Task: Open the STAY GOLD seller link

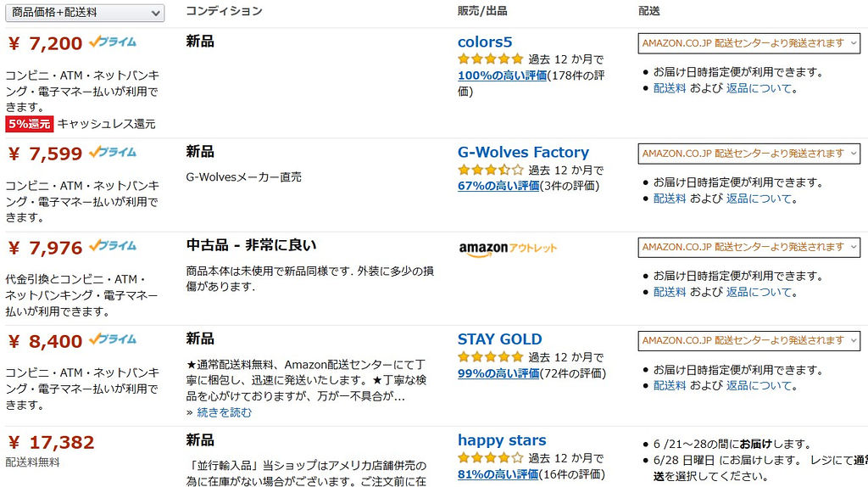Action: pyautogui.click(x=500, y=339)
